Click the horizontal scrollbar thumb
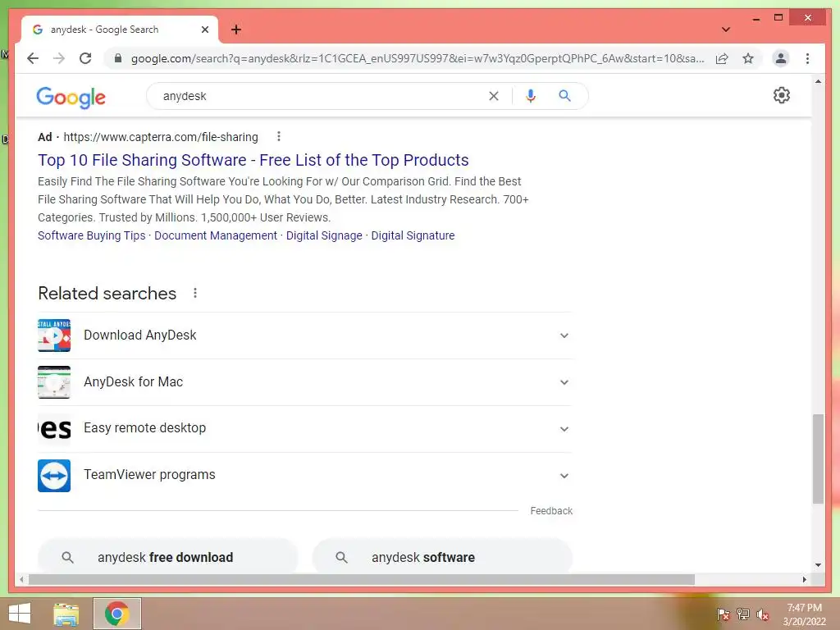This screenshot has height=630, width=840. [362, 579]
